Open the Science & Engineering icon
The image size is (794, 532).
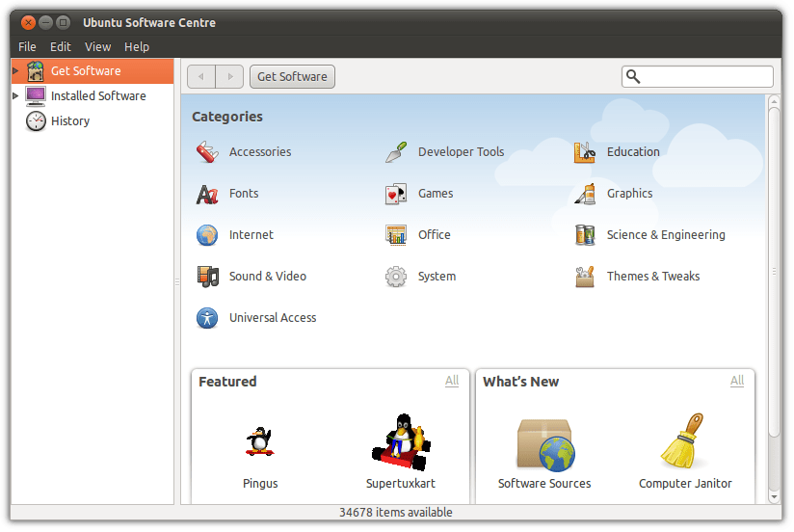(x=585, y=235)
